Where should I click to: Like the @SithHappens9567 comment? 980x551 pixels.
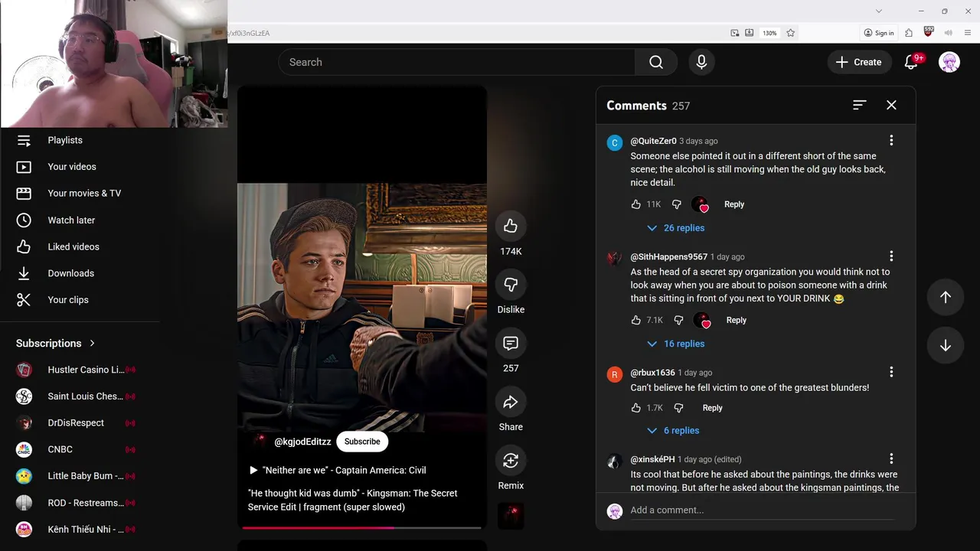(636, 320)
